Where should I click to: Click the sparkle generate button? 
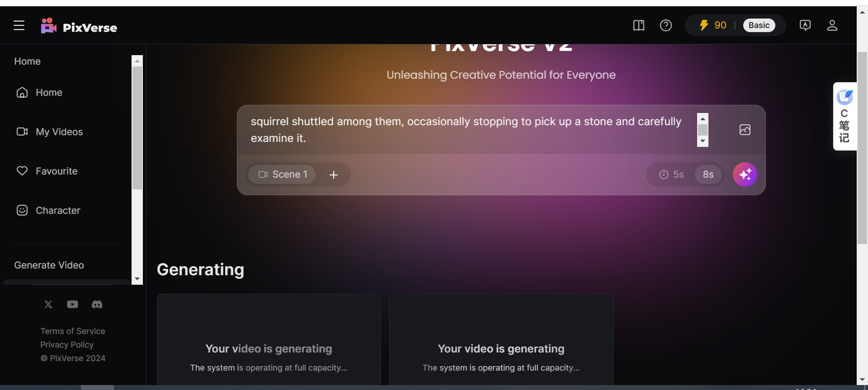point(745,174)
